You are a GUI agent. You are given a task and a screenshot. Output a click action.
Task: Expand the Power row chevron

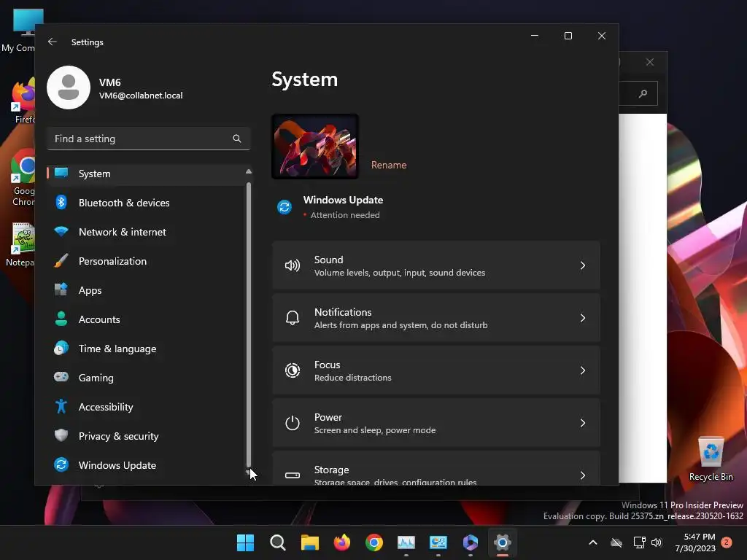[583, 423]
